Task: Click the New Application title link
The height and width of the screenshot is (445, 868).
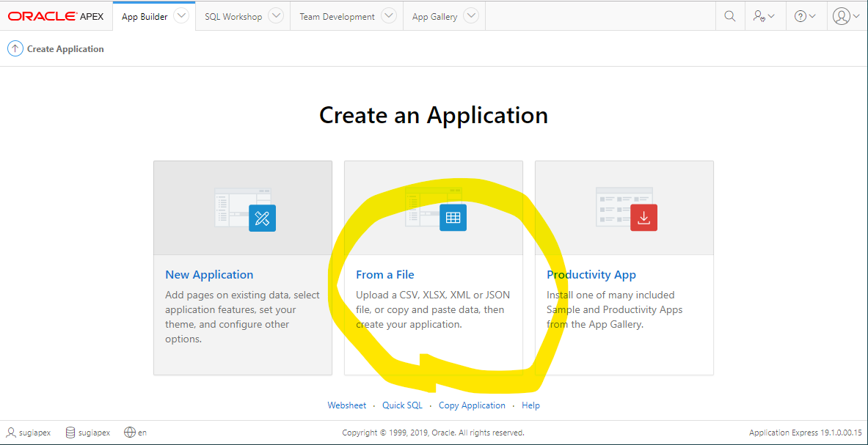Action: pos(209,275)
